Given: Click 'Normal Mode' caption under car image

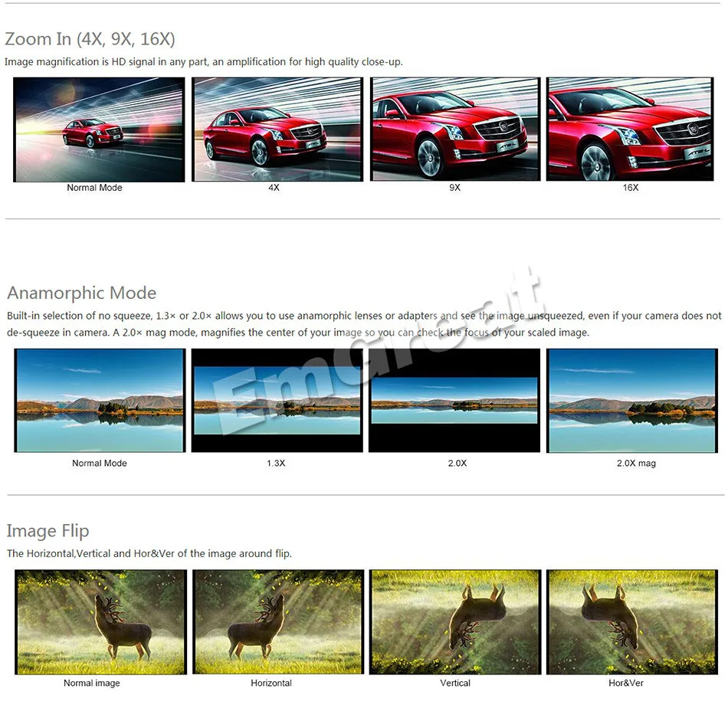Looking at the screenshot, I should click(95, 188).
